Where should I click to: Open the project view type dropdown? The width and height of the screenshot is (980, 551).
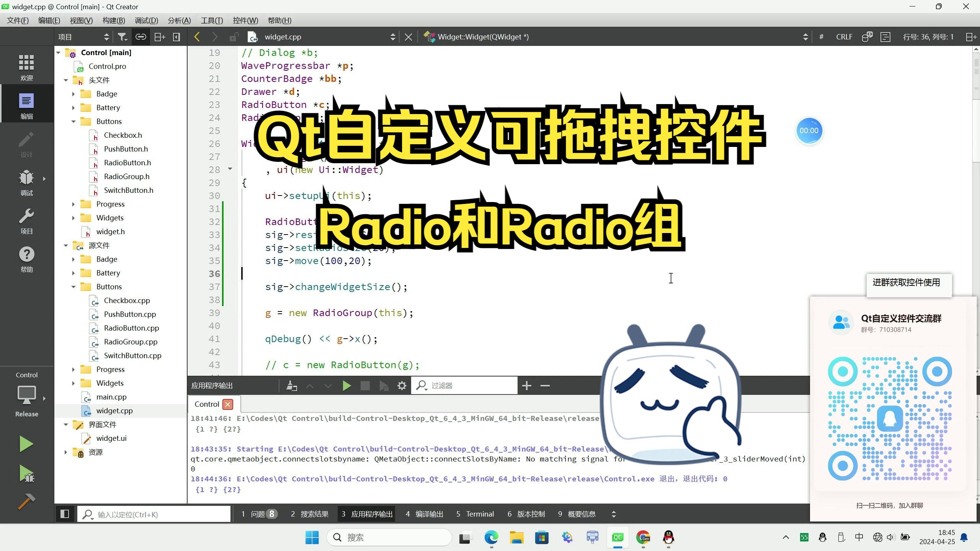click(83, 37)
